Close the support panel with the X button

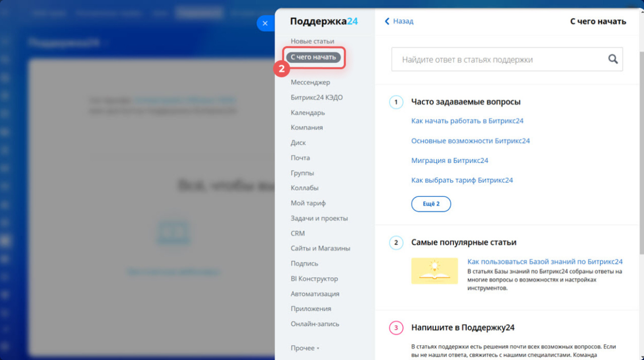265,23
